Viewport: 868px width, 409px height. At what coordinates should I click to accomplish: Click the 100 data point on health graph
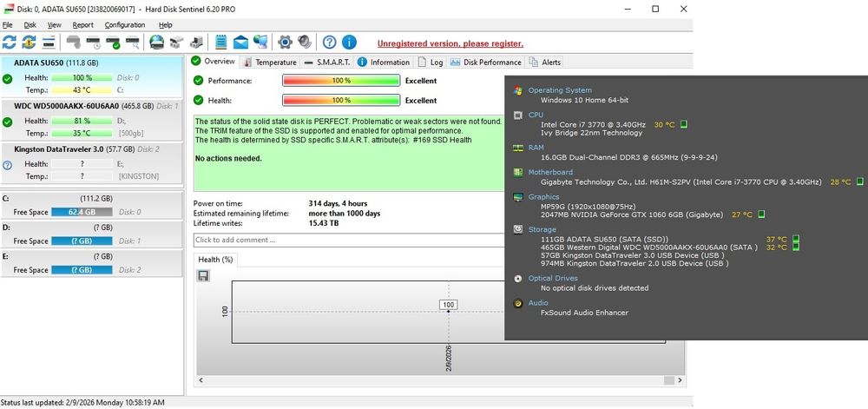[x=449, y=311]
